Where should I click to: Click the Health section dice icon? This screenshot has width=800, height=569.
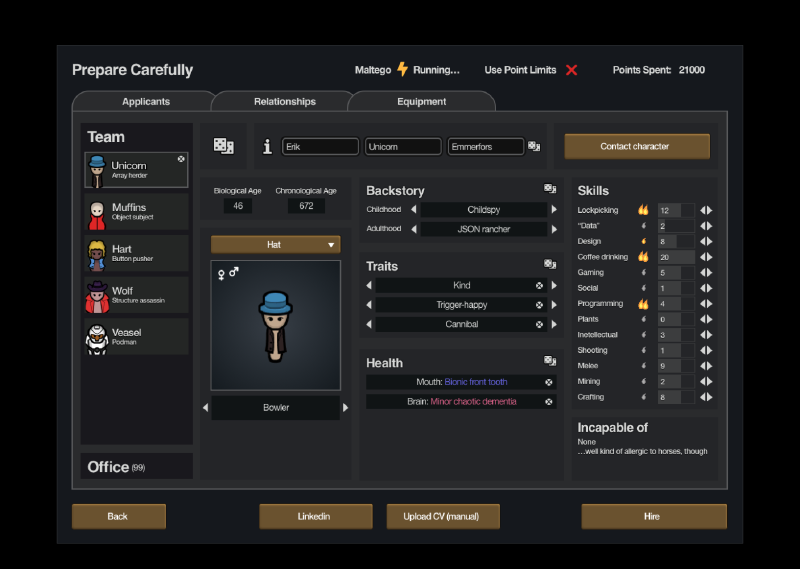click(x=550, y=361)
